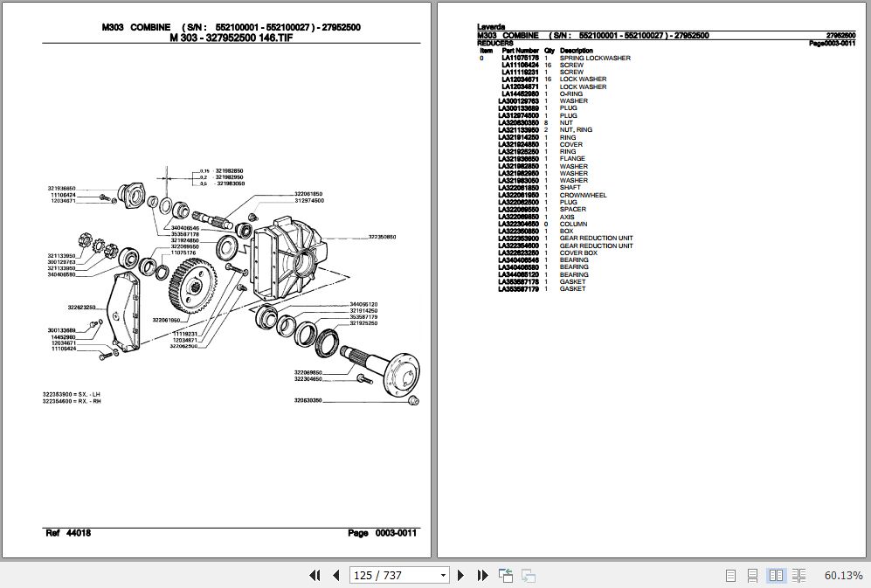Jump to the first page
Image resolution: width=871 pixels, height=588 pixels.
315,576
